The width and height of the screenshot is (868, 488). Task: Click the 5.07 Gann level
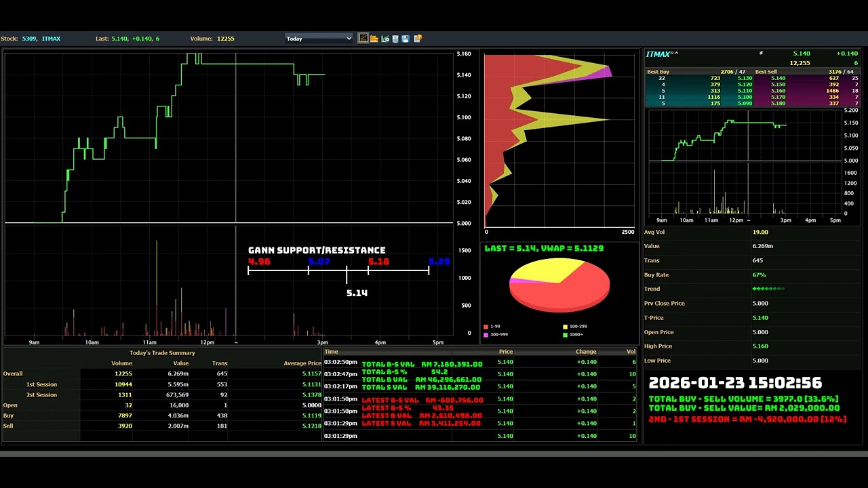pos(319,261)
